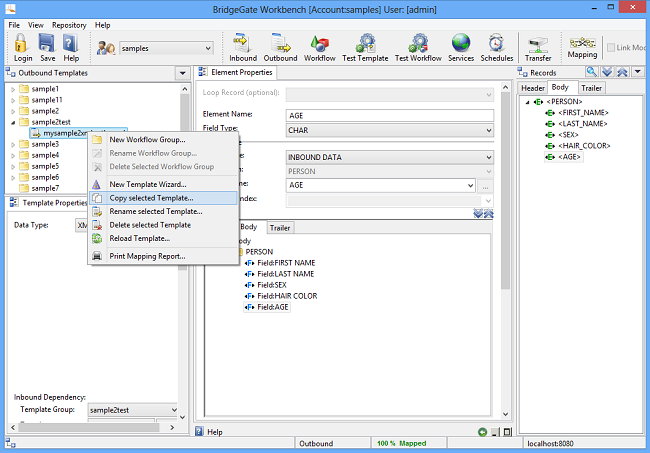Choose Print Mapping Report menu entry
Screen dimensions: 650x453
click(x=163, y=256)
